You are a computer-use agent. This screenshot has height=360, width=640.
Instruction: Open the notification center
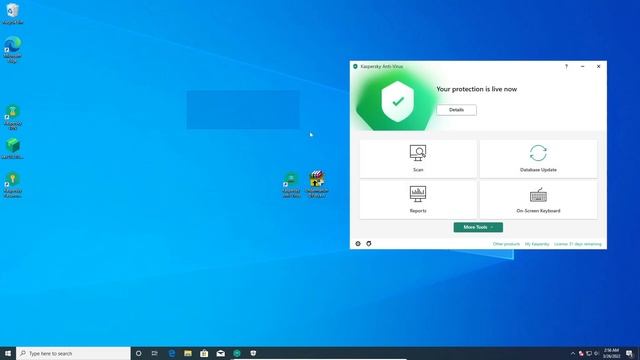tap(629, 353)
